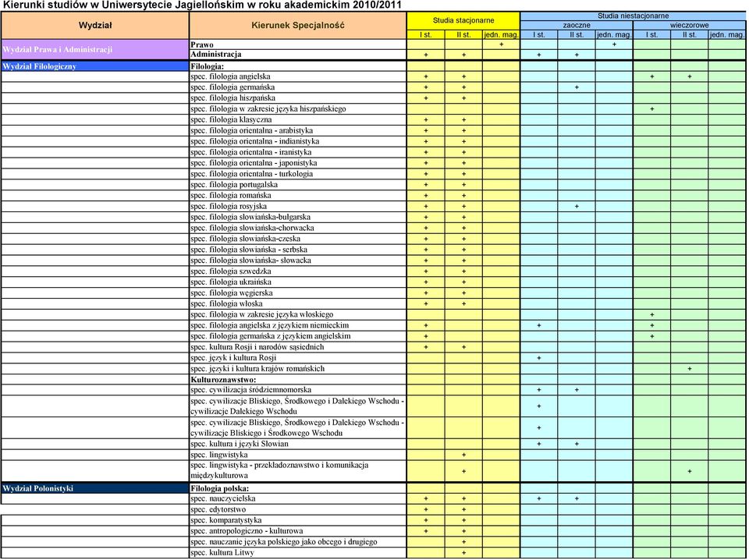The height and width of the screenshot is (560, 749).
Task: Select 'spec. filologia słowiańska-chorwacka' row
Action: [297, 228]
